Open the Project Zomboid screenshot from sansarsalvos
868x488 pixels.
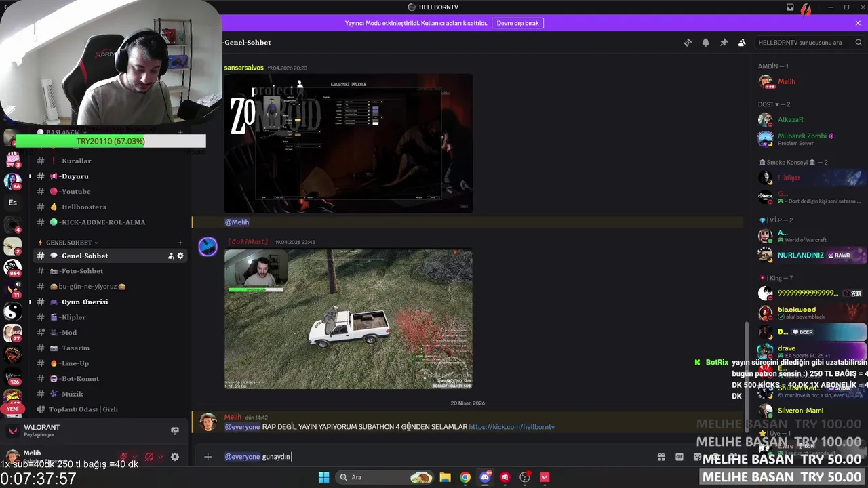tap(349, 144)
